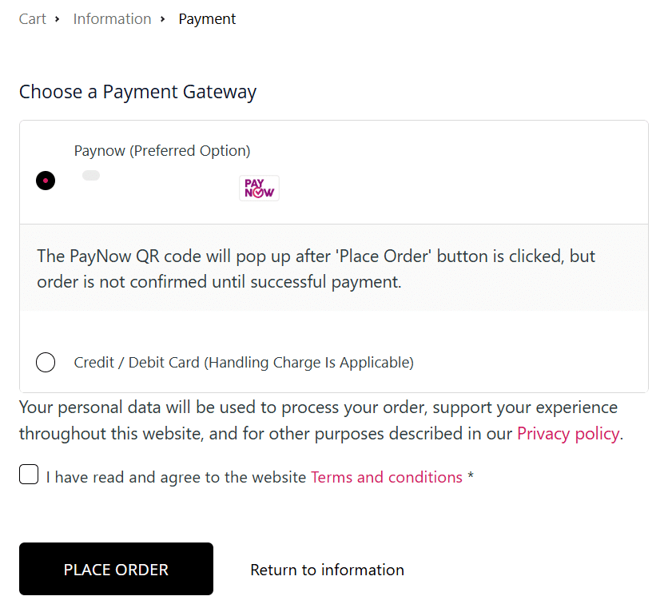The width and height of the screenshot is (672, 616).
Task: Click the chevron arrow after Cart
Action: 57,19
